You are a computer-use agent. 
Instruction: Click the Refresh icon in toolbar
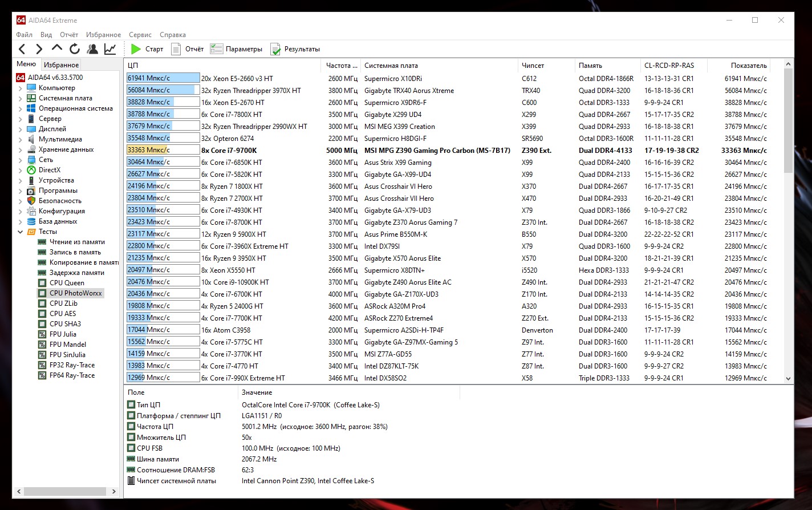click(75, 49)
